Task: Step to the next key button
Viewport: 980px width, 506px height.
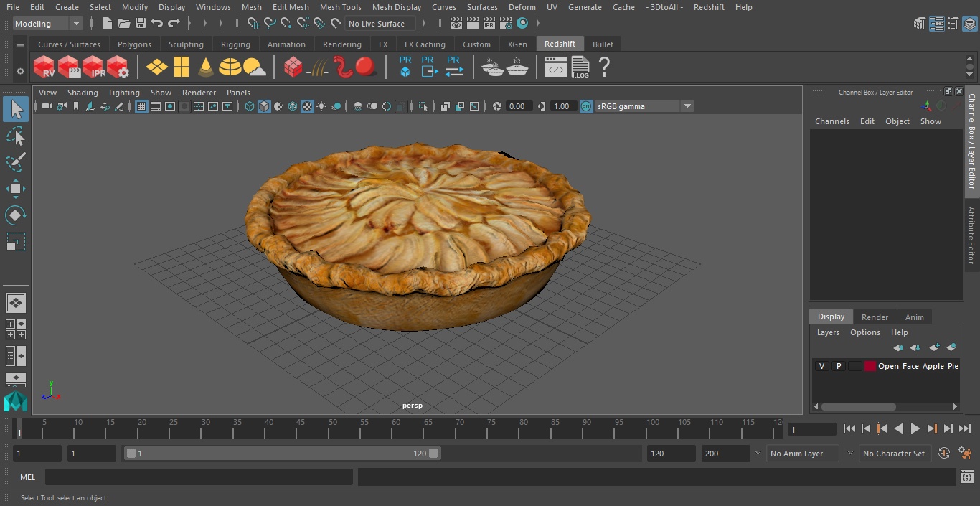Action: (931, 428)
